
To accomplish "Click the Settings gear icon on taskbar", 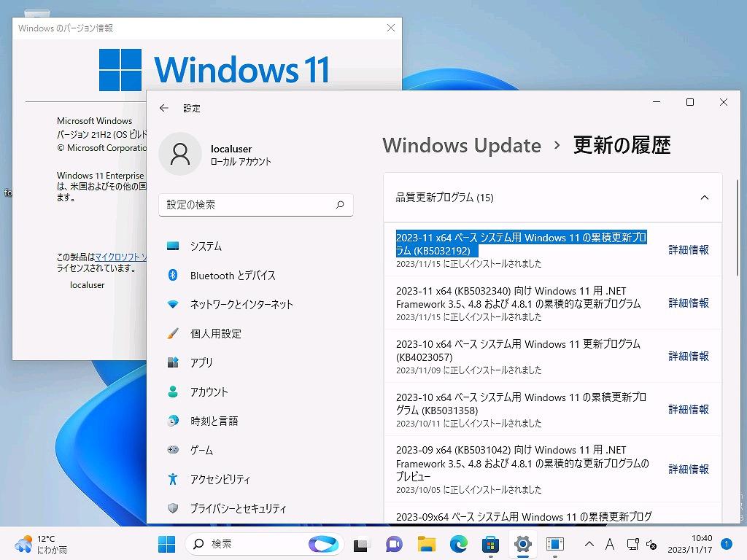I will [522, 544].
